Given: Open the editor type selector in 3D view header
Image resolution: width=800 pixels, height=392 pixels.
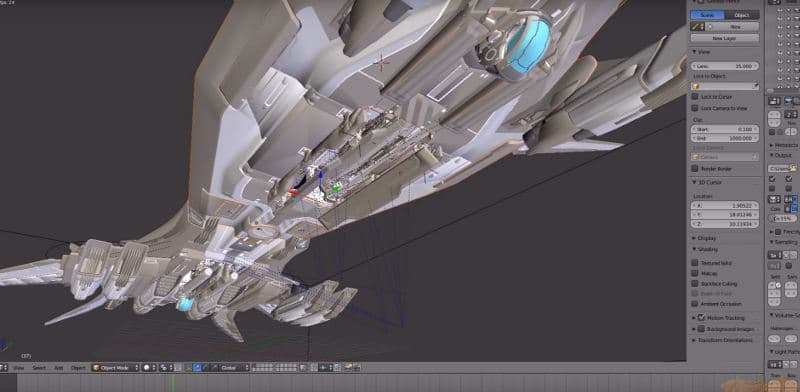Looking at the screenshot, I should 4,368.
